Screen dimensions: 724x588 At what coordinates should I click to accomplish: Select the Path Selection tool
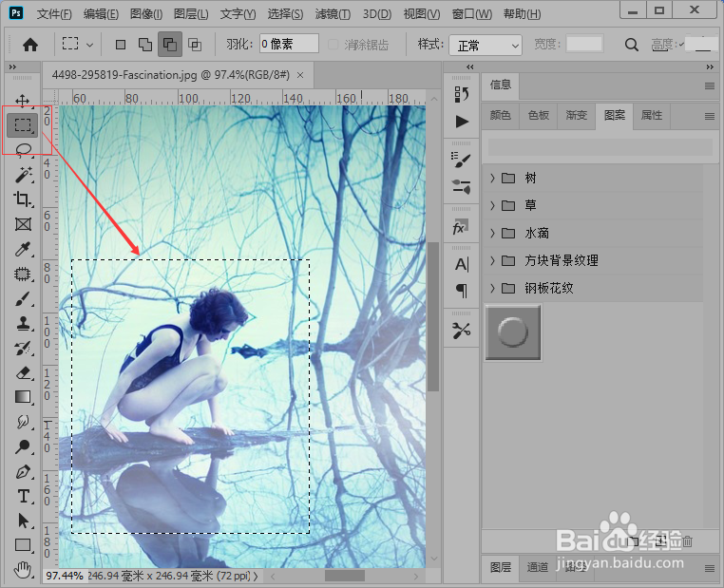coord(23,521)
